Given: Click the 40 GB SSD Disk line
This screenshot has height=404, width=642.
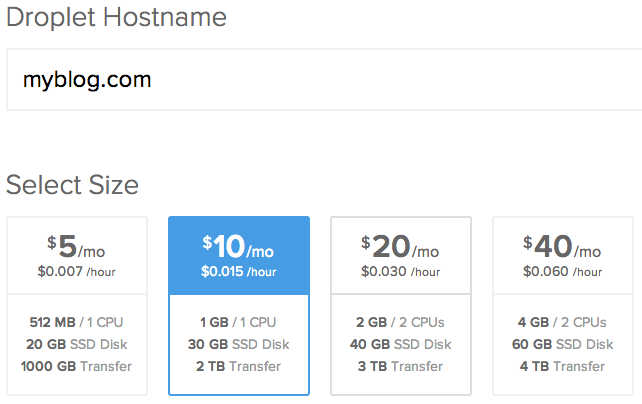Looking at the screenshot, I should click(x=401, y=345).
